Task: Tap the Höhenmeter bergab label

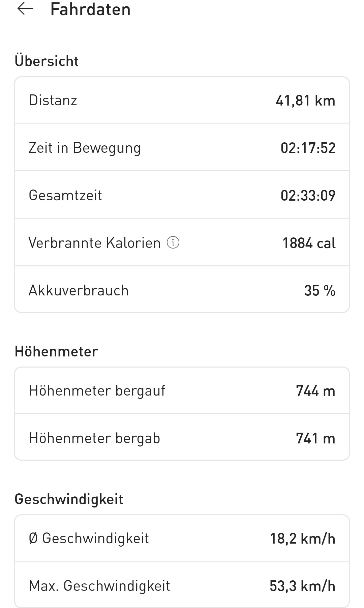Action: tap(94, 438)
